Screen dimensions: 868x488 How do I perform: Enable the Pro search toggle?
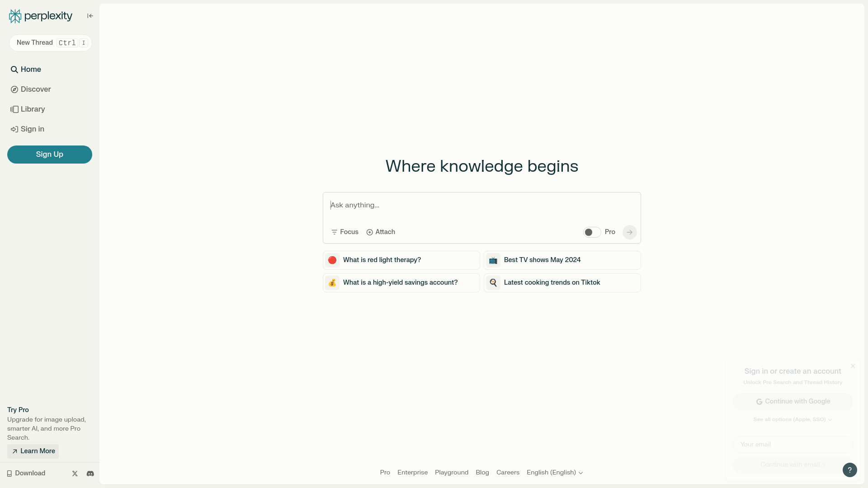(x=592, y=232)
